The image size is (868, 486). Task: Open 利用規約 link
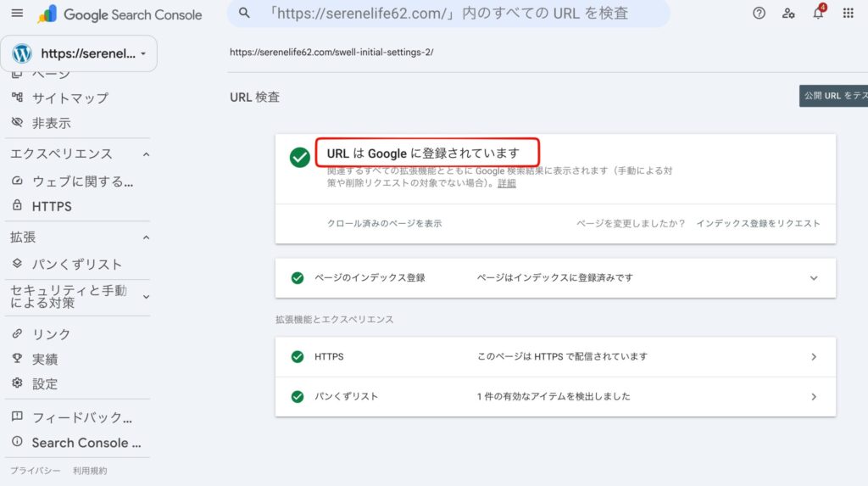click(90, 471)
